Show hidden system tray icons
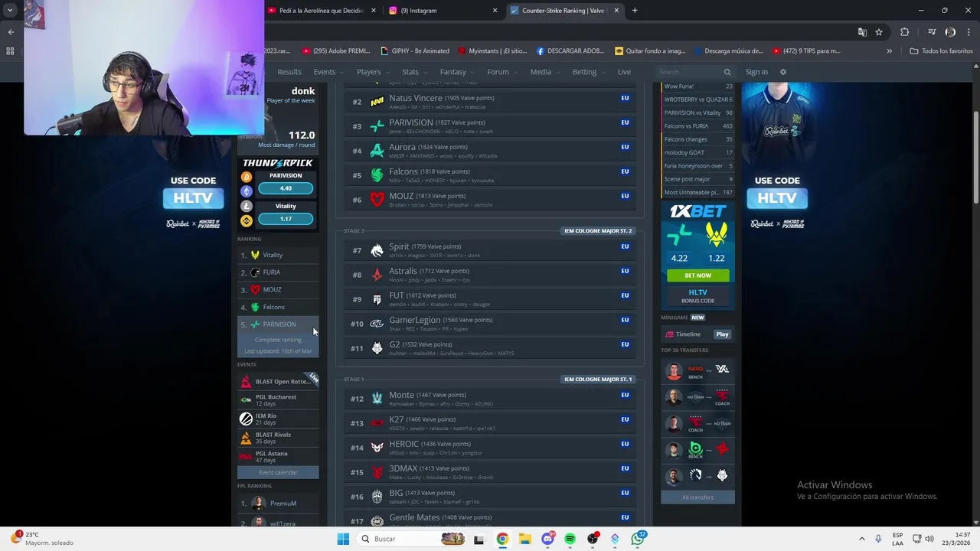980x551 pixels. point(862,539)
